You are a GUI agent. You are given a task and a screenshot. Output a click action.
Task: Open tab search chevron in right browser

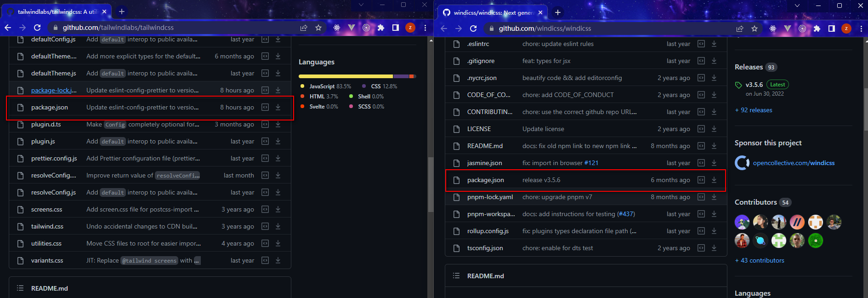click(x=797, y=6)
